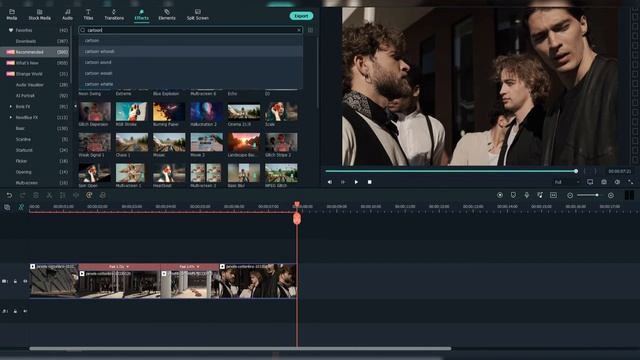Select the Recommended category
The image size is (640, 360).
coord(35,52)
